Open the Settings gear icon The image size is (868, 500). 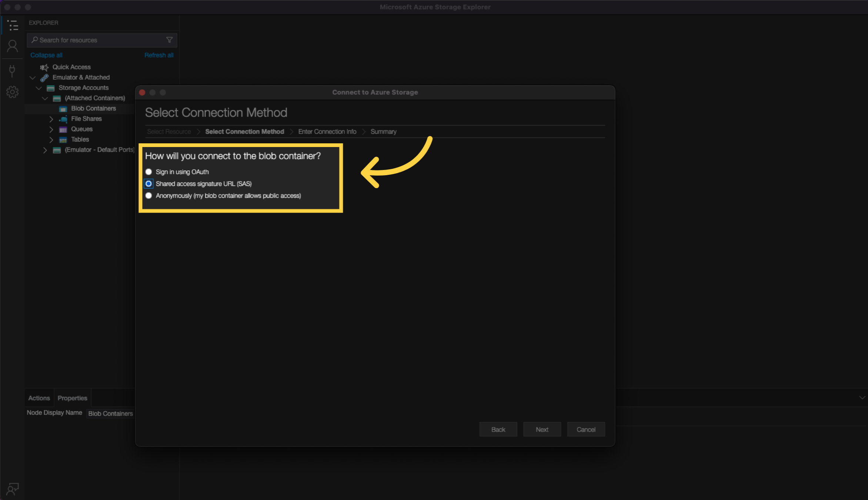(12, 92)
